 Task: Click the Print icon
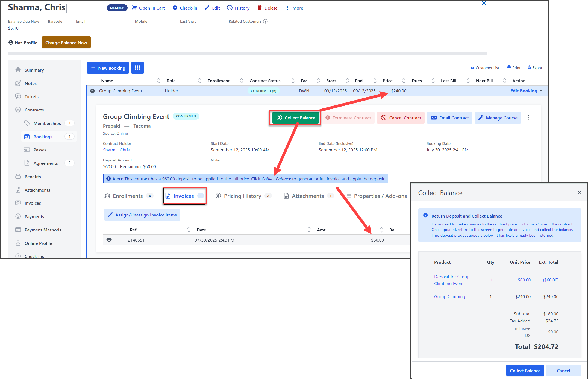click(x=509, y=67)
